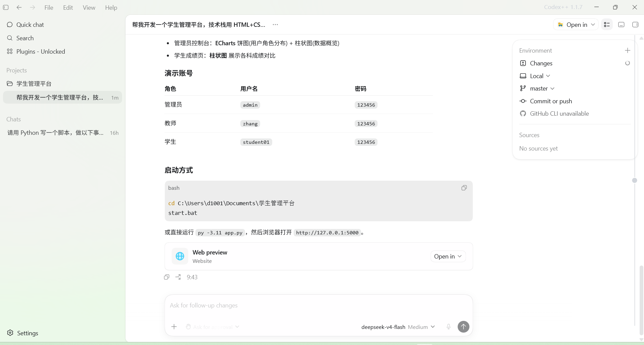The height and width of the screenshot is (345, 644).
Task: Click the No sources yet text
Action: [538, 148]
